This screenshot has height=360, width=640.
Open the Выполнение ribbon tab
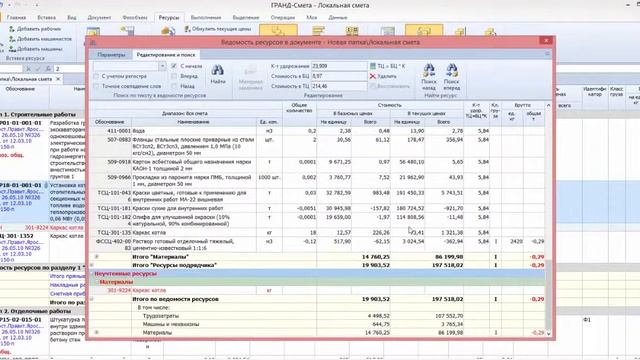206,18
